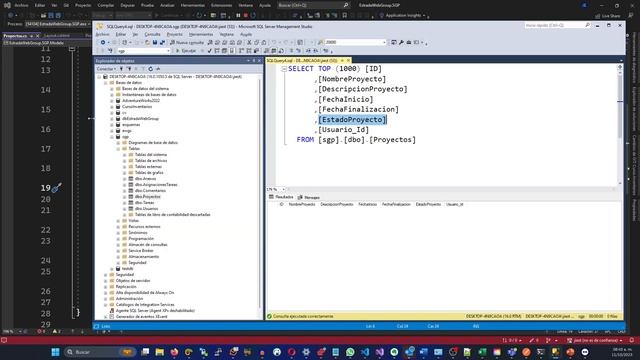
Task: Select the dbo.Usuarios table
Action: pos(146,209)
